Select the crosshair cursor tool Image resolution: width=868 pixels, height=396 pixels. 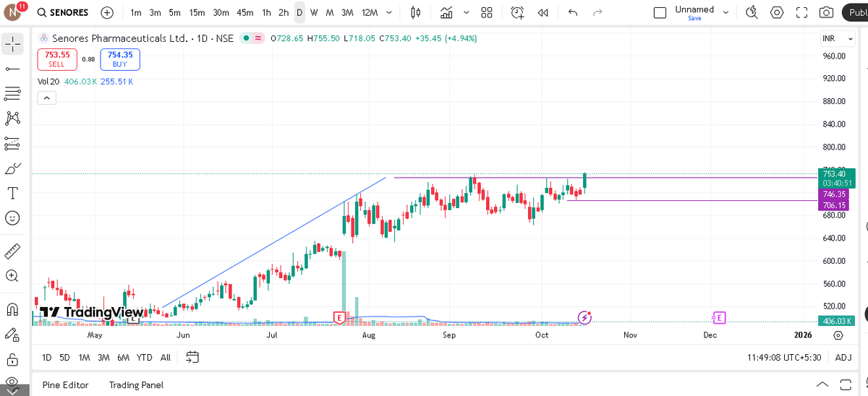pos(12,45)
